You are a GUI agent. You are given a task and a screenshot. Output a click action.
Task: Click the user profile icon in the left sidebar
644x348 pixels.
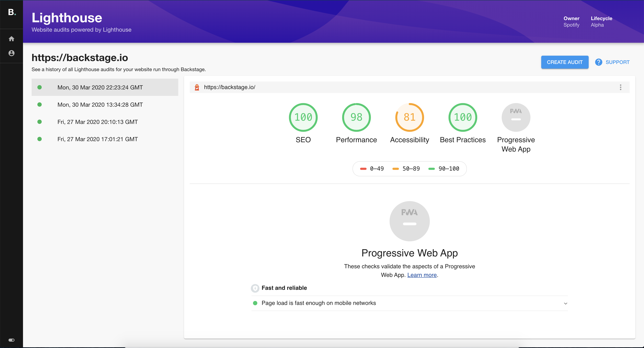click(x=11, y=53)
